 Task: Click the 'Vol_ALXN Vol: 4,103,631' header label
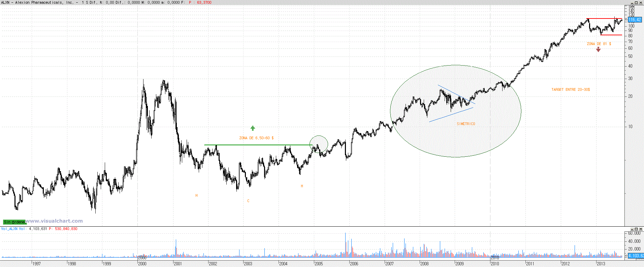click(24, 229)
